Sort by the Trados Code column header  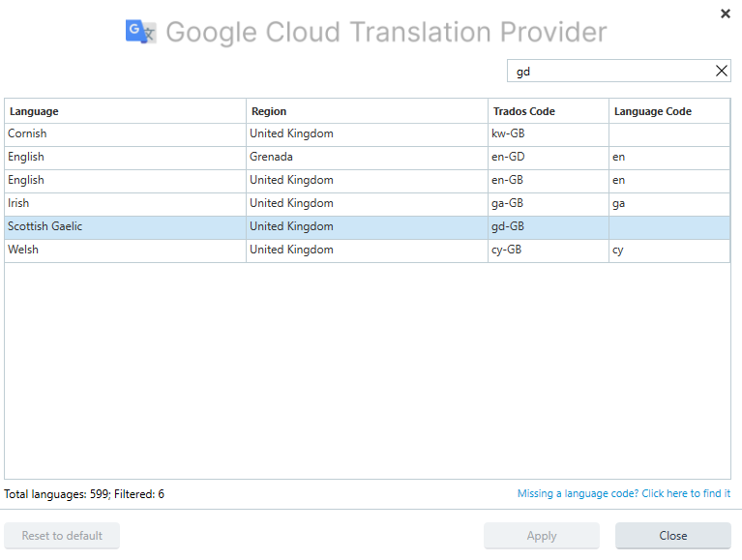[548, 111]
